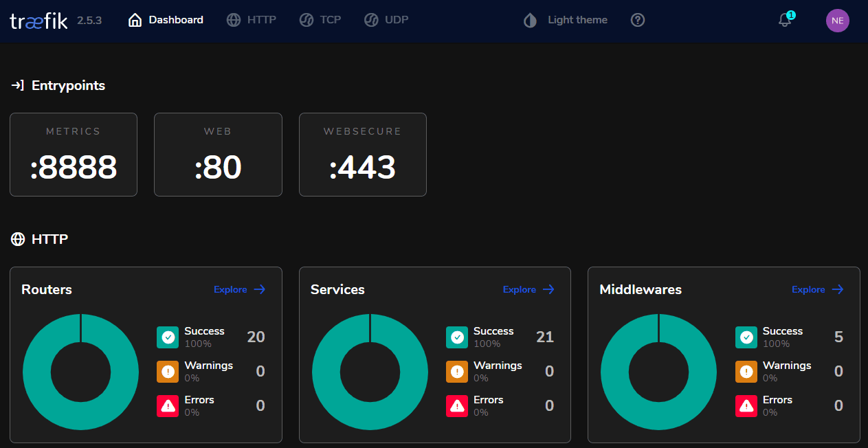Click the Success checkmark icon in Routers card
The width and height of the screenshot is (868, 448).
[168, 337]
